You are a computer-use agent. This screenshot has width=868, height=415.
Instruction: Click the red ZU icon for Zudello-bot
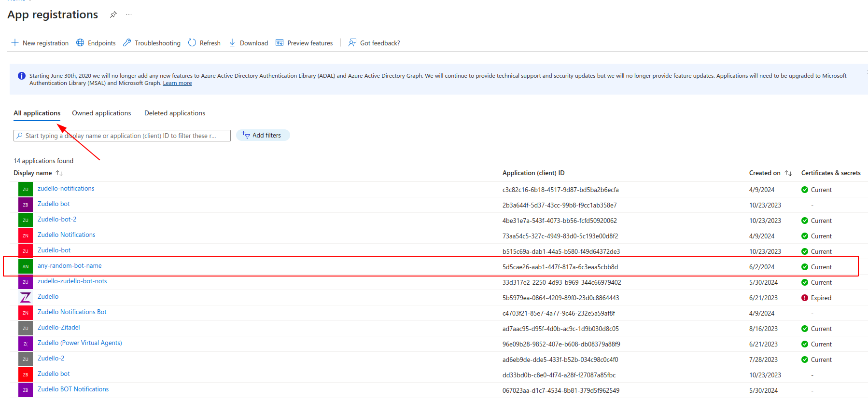[x=26, y=251]
